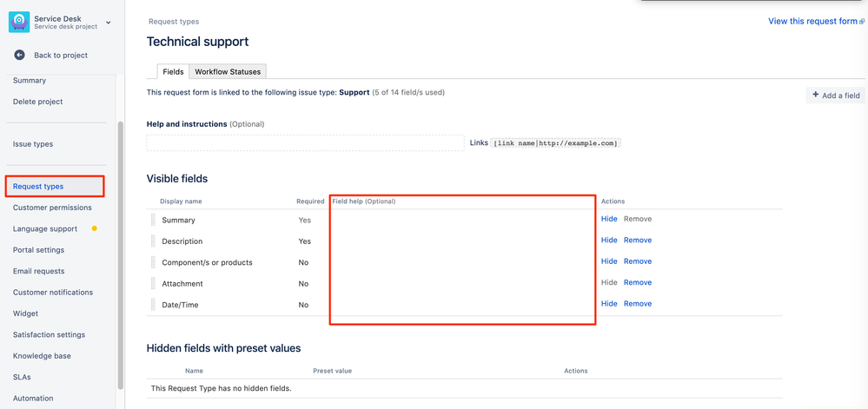Screen dimensions: 868x409
Task: Open Email requests settings
Action: [x=39, y=271]
